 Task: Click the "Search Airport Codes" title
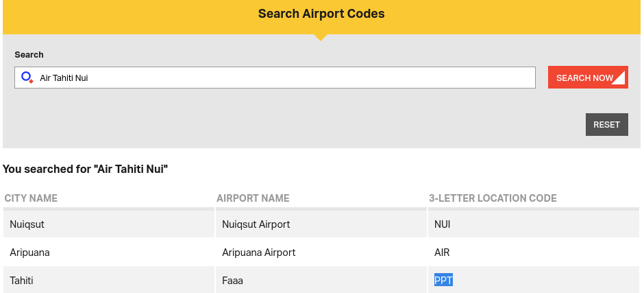[321, 14]
